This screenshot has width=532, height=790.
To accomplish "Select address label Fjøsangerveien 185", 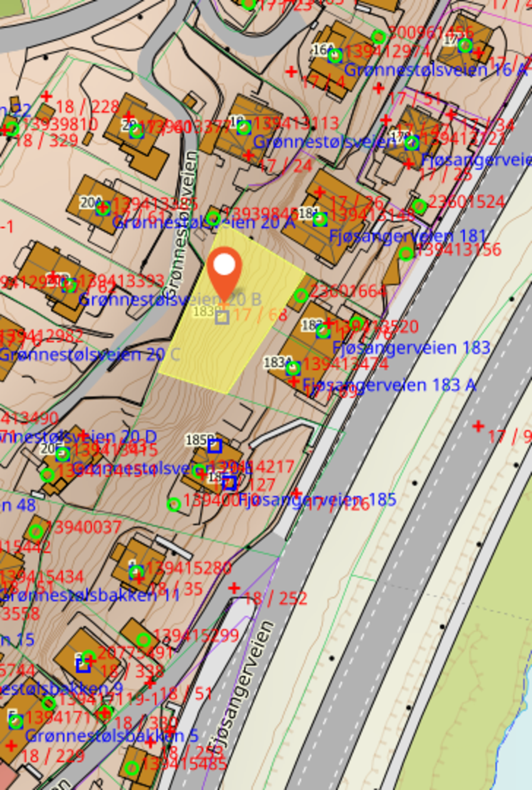I will coord(318,499).
